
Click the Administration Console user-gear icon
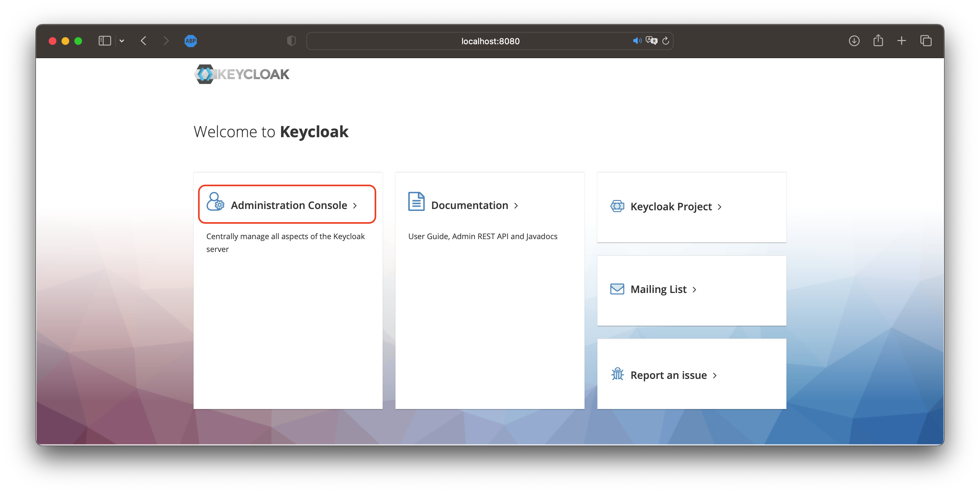click(215, 202)
